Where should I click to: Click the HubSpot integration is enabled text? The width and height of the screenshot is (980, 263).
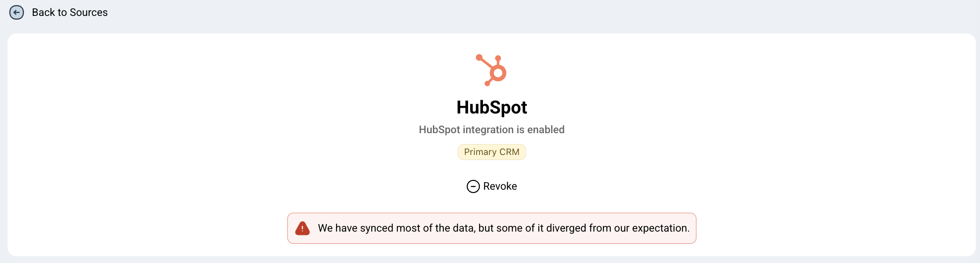pos(492,130)
